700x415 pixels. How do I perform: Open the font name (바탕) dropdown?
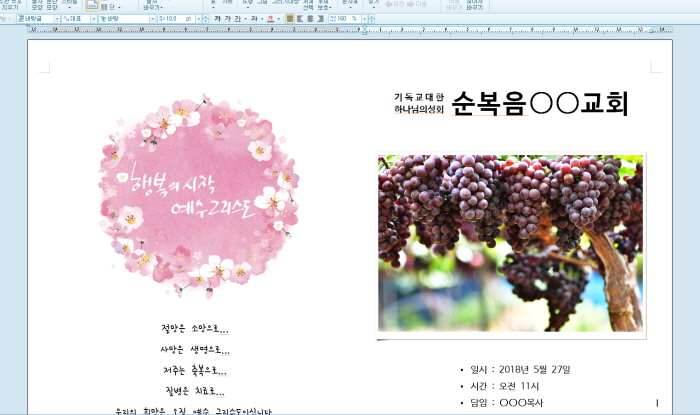153,19
